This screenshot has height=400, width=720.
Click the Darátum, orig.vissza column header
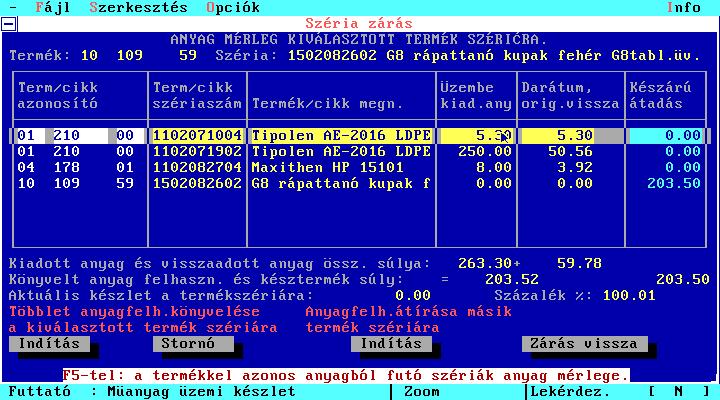click(570, 96)
